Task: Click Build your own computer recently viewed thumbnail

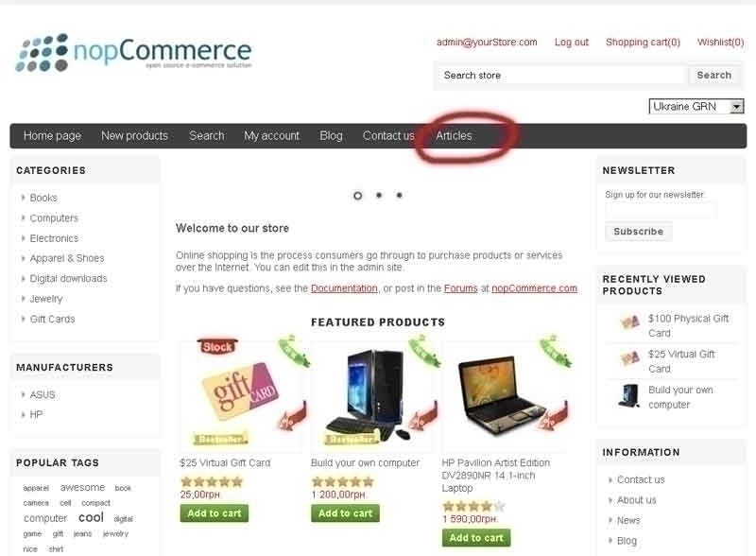Action: [628, 396]
